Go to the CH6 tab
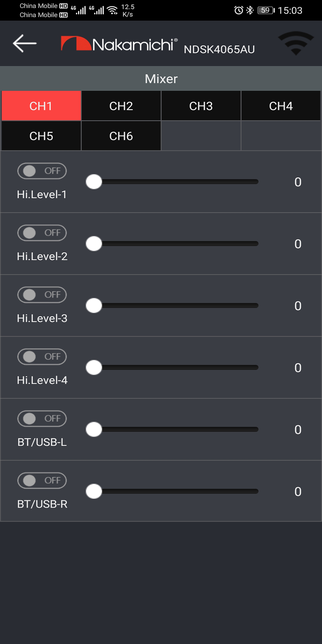322x644 pixels. click(x=121, y=136)
